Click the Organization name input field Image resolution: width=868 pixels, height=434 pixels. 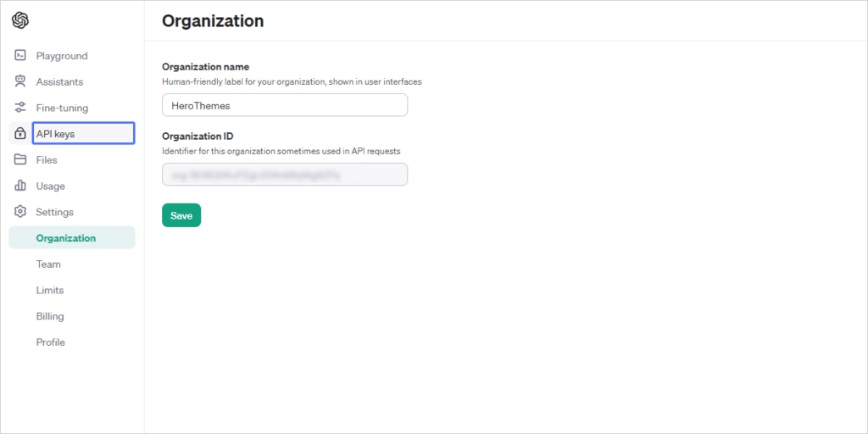click(x=284, y=105)
